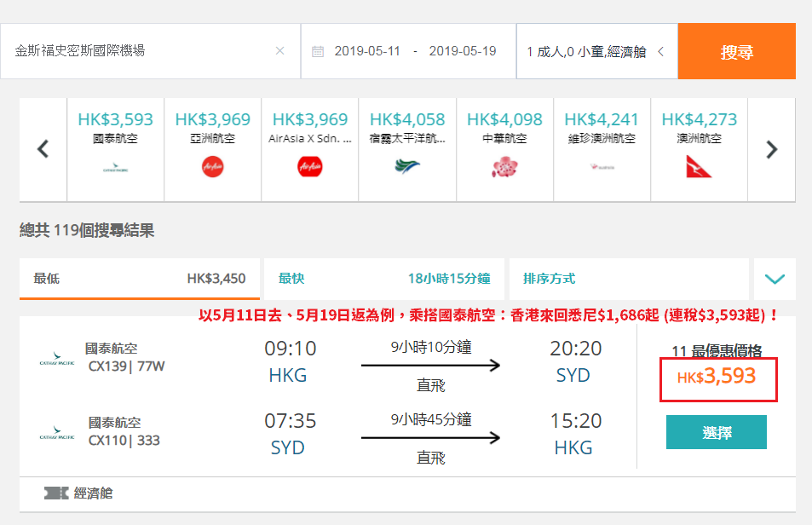Click the 9小時45分鐘 flight duration
The width and height of the screenshot is (812, 525).
[431, 419]
